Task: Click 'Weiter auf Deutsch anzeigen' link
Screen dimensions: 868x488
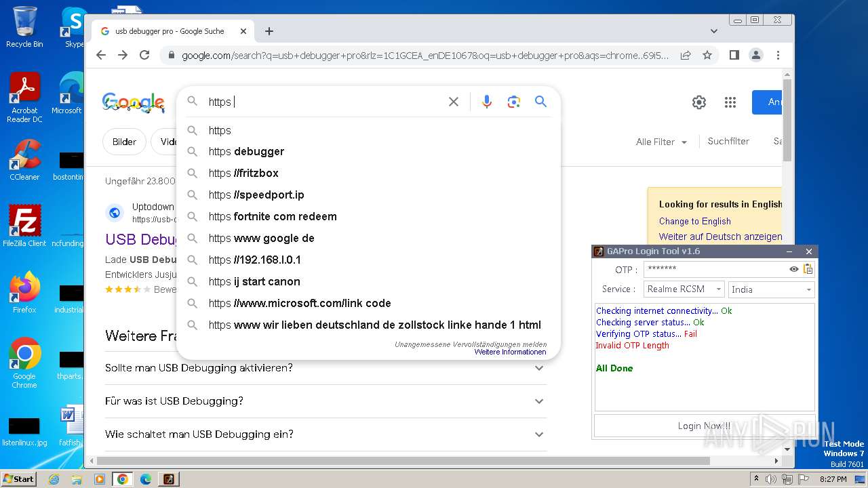Action: 720,237
